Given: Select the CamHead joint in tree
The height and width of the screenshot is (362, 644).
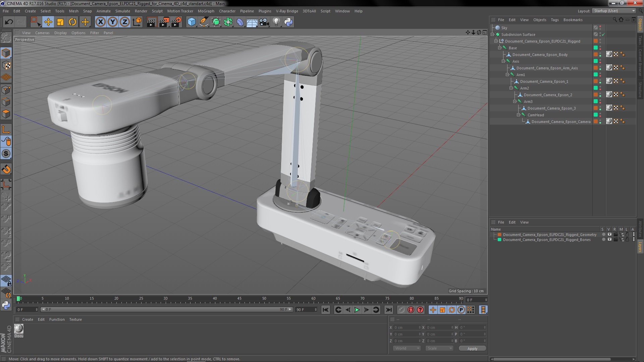Looking at the screenshot, I should 535,115.
